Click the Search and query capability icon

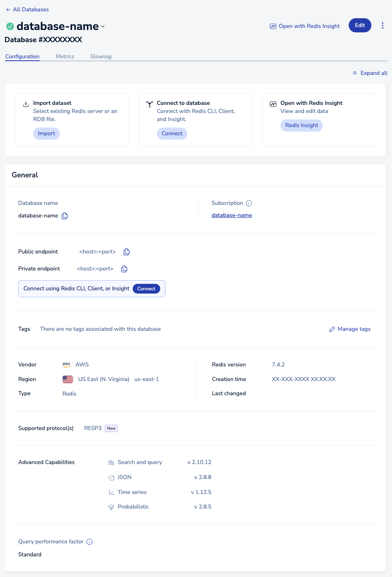[111, 462]
